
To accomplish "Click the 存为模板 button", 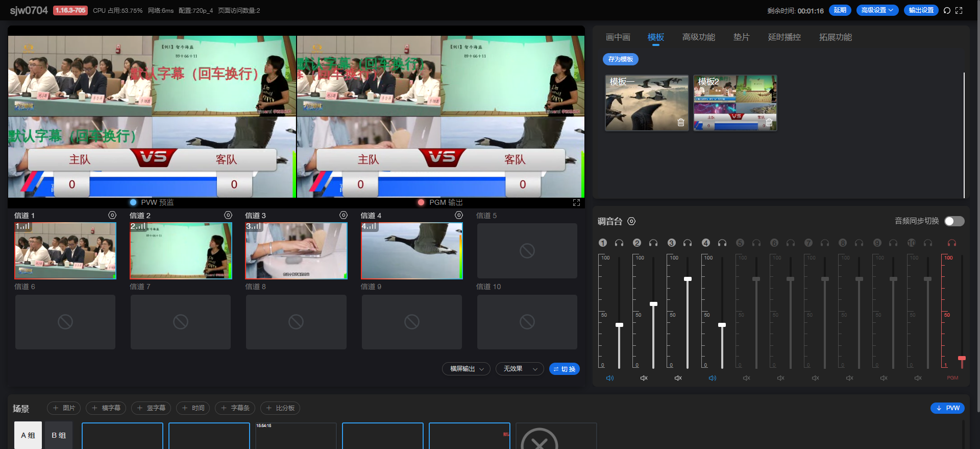I will [620, 59].
